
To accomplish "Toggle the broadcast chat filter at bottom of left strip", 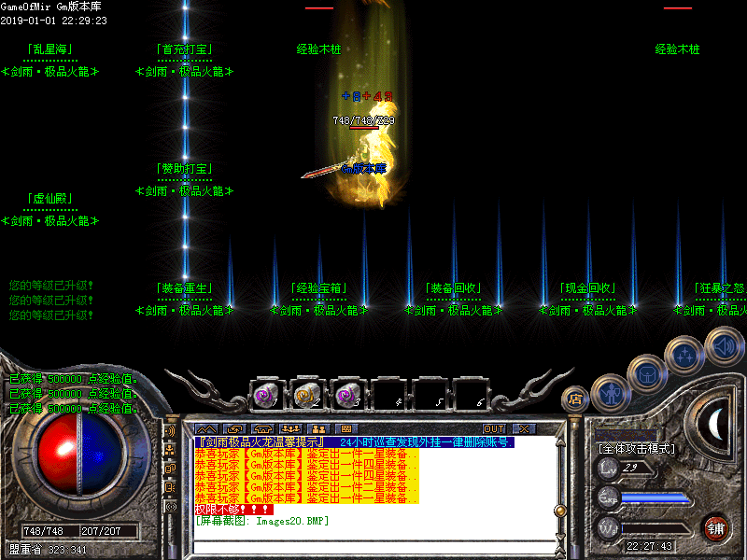I will coord(171,507).
